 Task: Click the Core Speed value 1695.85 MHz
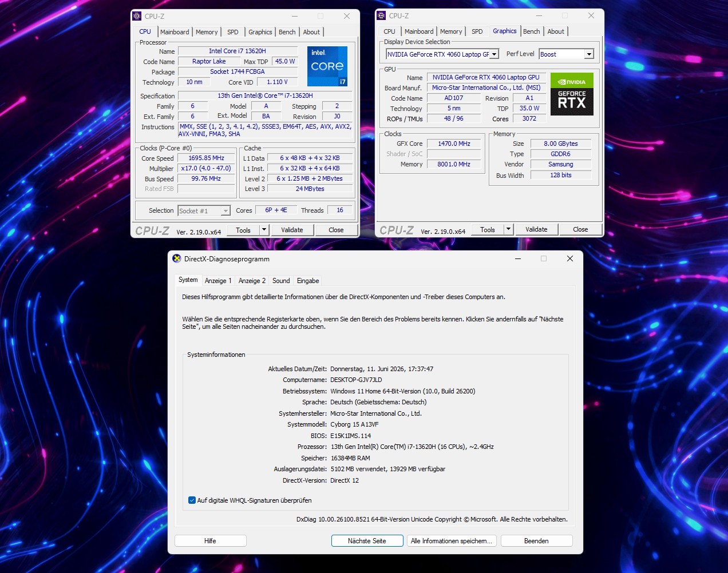coord(206,158)
